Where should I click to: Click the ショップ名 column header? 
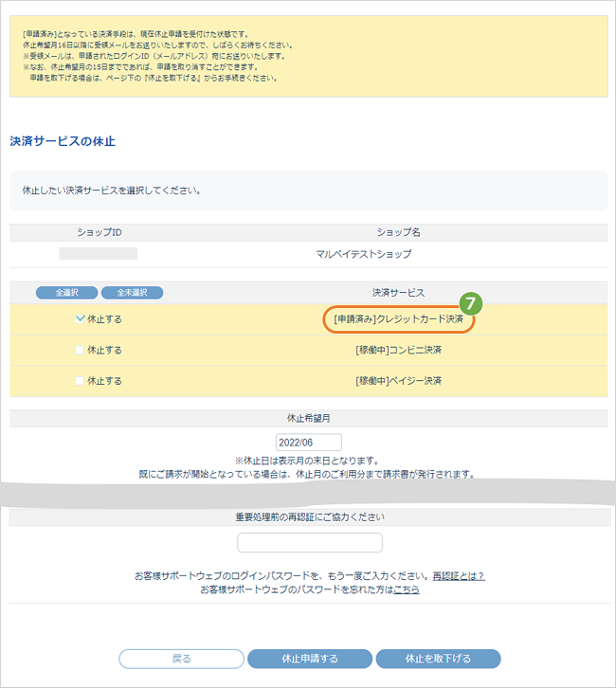click(x=399, y=232)
